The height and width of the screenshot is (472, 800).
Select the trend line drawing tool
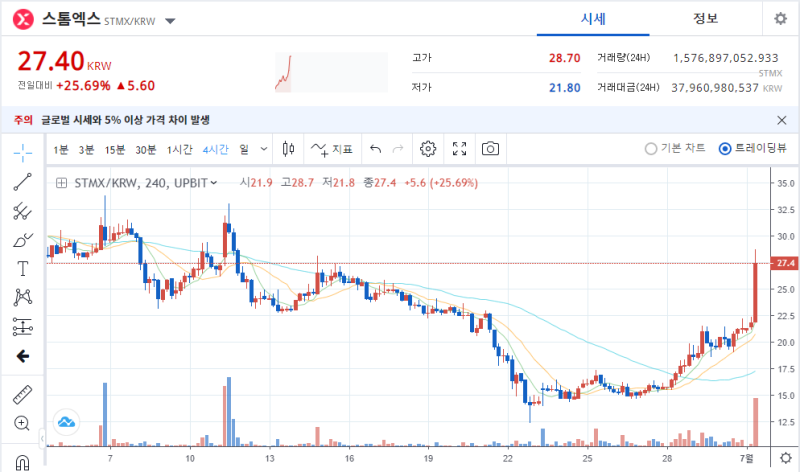click(x=22, y=182)
